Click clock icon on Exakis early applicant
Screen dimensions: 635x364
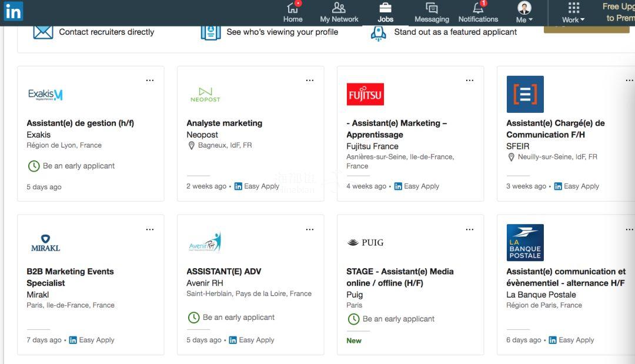34,166
